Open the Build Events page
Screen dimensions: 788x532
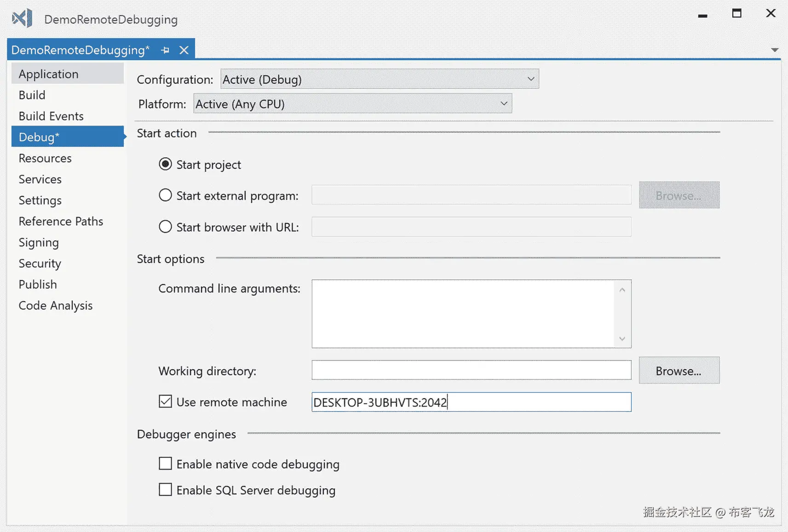pyautogui.click(x=68, y=116)
